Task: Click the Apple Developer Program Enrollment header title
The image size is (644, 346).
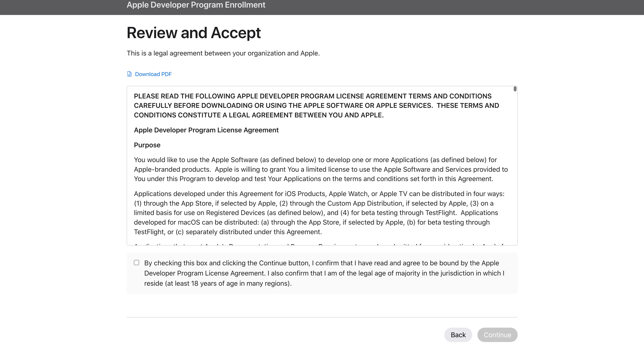Action: (x=196, y=5)
